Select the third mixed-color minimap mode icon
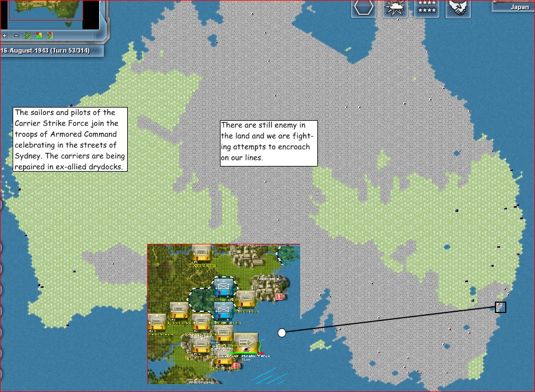 [50, 35]
